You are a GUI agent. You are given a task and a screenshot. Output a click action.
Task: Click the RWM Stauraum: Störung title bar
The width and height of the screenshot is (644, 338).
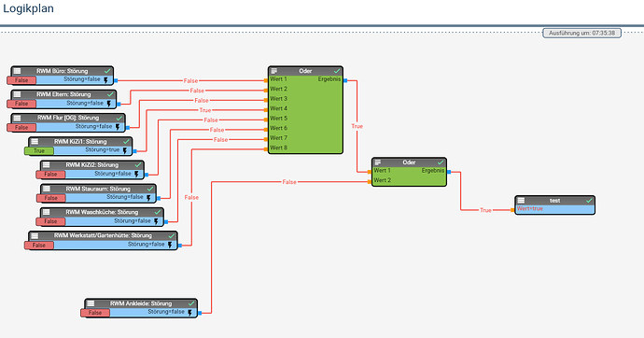click(98, 189)
